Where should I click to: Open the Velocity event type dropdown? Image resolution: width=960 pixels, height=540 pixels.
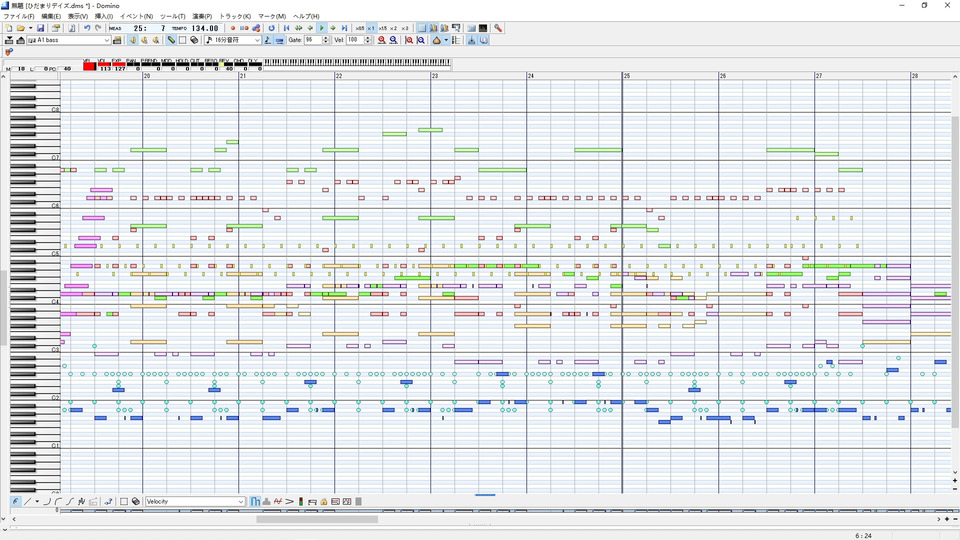[x=241, y=501]
